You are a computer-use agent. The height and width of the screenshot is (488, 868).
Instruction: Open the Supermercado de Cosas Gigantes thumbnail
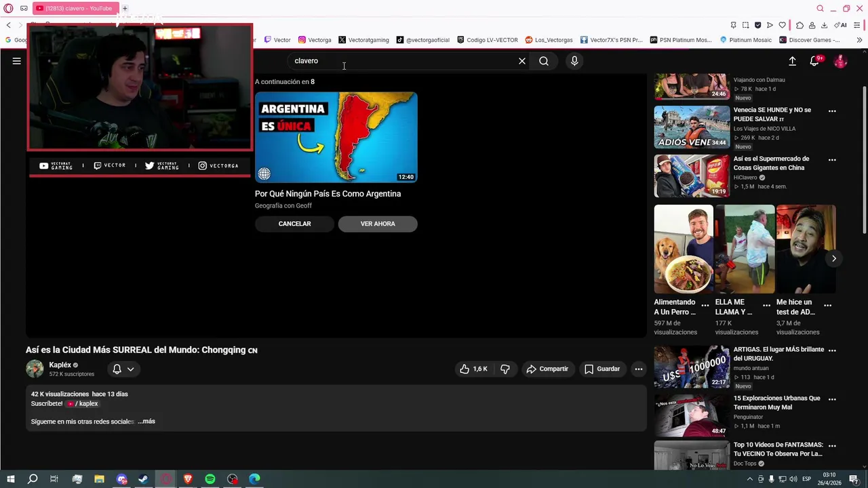click(692, 176)
